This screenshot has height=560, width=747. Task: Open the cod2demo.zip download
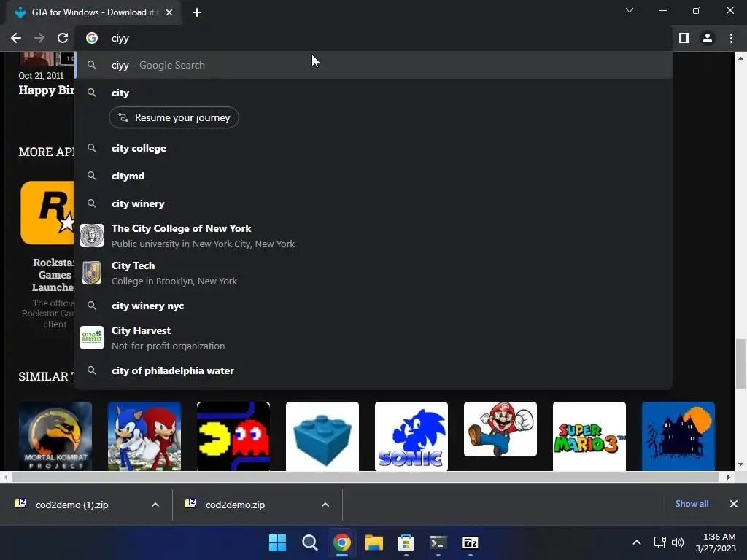[x=236, y=505]
